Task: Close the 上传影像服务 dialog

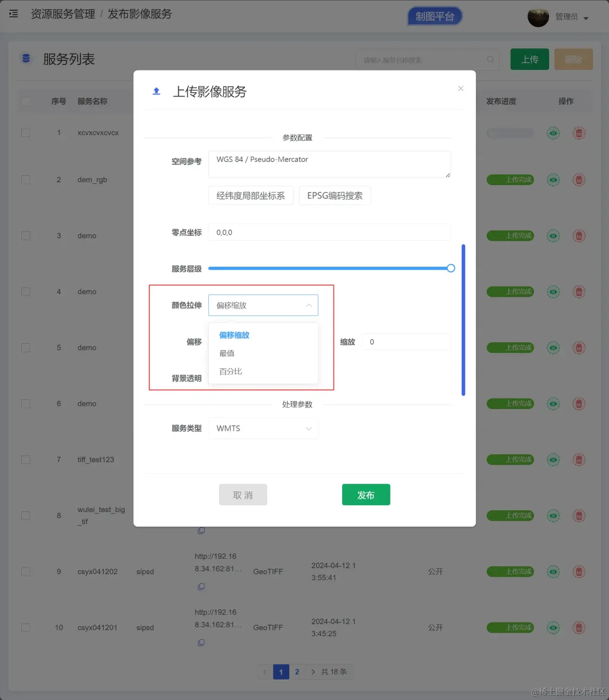Action: point(460,88)
